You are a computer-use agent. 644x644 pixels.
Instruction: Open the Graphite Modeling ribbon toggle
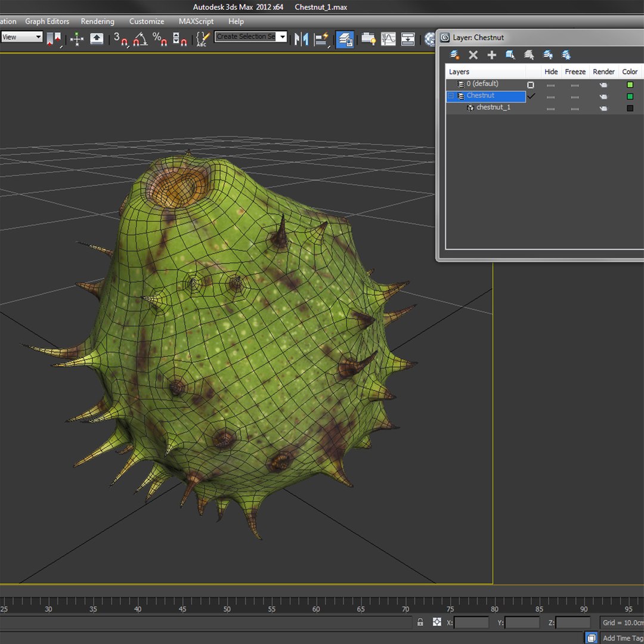pos(369,39)
